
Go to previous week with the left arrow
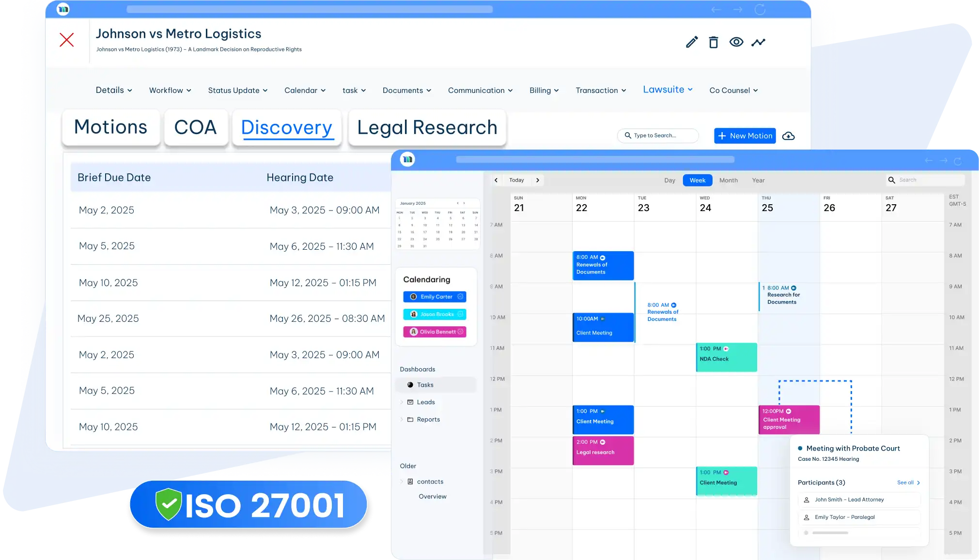point(496,180)
